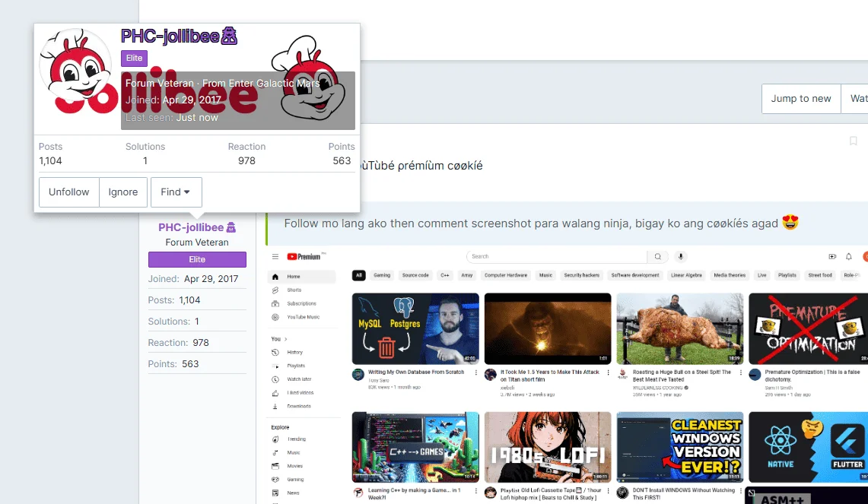
Task: Open 1980s Lofi playlist thumbnail
Action: click(548, 447)
